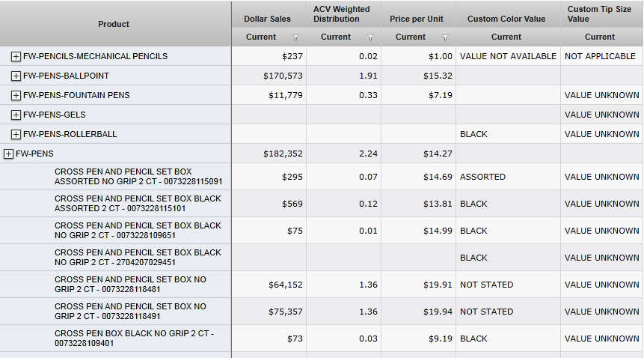
Task: Click the Price per Unit header
Action: tap(417, 18)
